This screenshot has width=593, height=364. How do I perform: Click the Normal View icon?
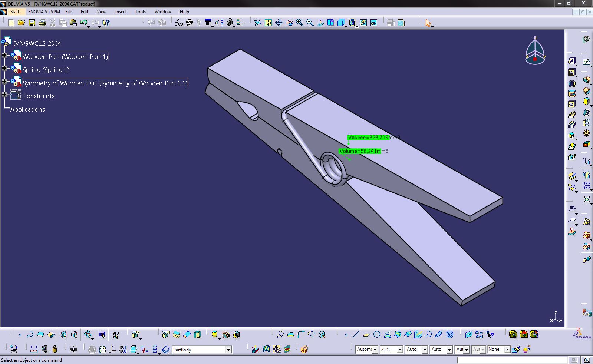[320, 23]
